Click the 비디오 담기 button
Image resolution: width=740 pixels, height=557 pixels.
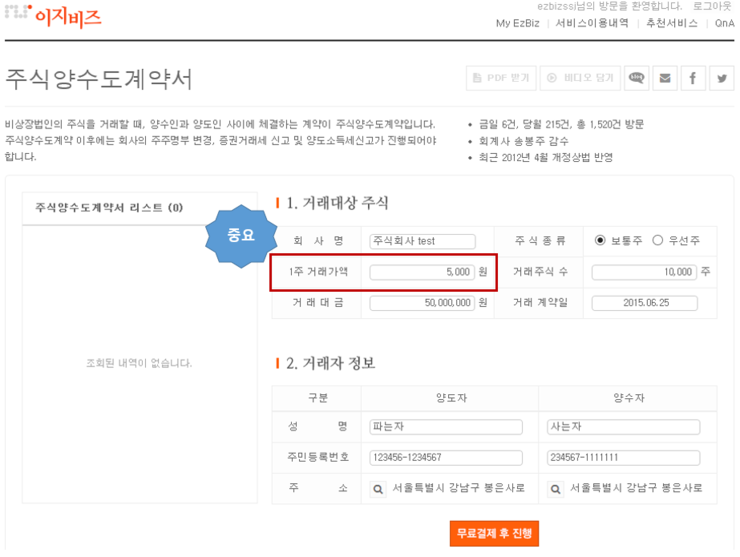pos(580,78)
